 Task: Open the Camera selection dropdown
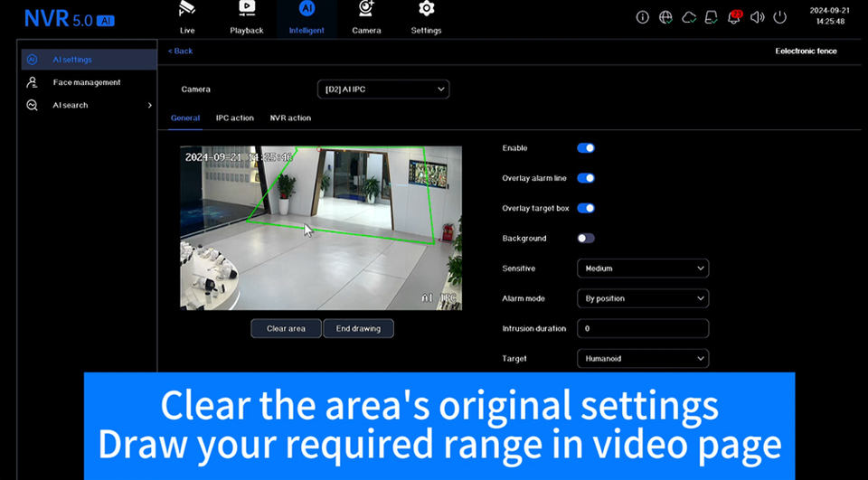tap(382, 89)
